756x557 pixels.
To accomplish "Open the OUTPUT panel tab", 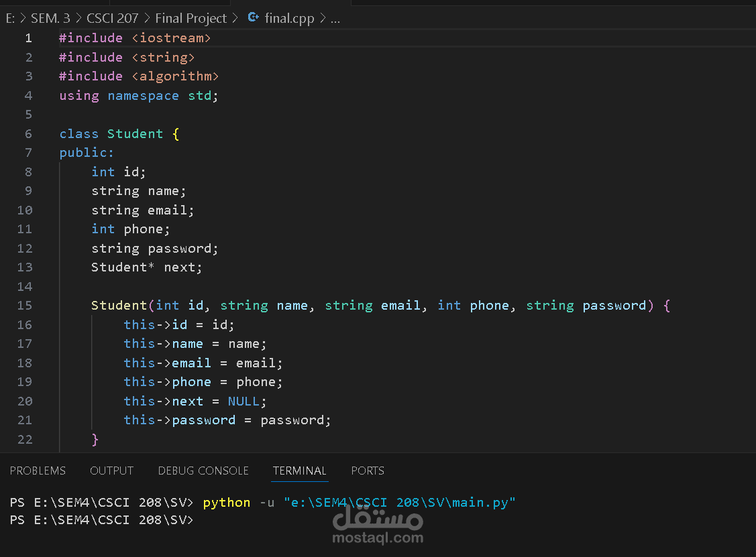I will coord(111,471).
